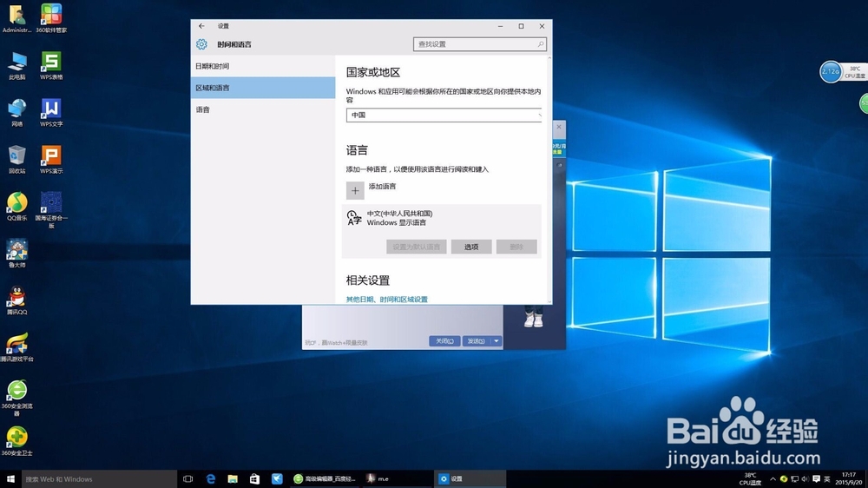Click the Settings gear icon
The height and width of the screenshot is (488, 868).
coord(201,44)
